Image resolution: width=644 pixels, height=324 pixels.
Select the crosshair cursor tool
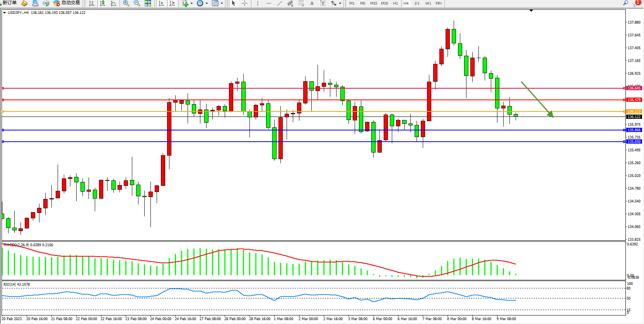pyautogui.click(x=244, y=3)
